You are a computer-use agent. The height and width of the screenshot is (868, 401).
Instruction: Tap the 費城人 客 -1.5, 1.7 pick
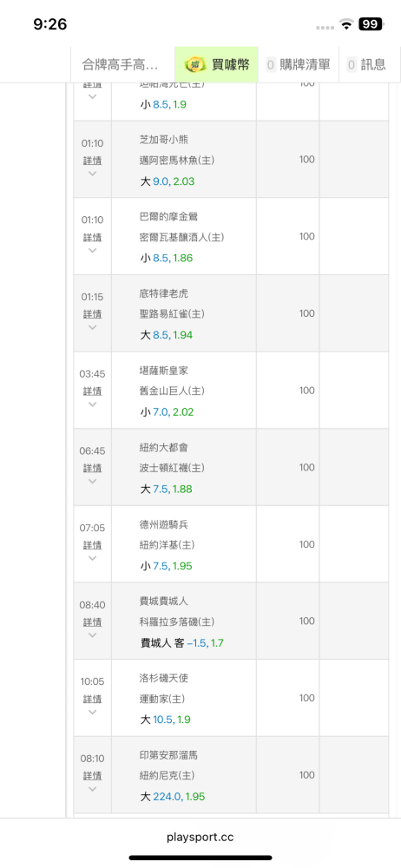pos(181,643)
